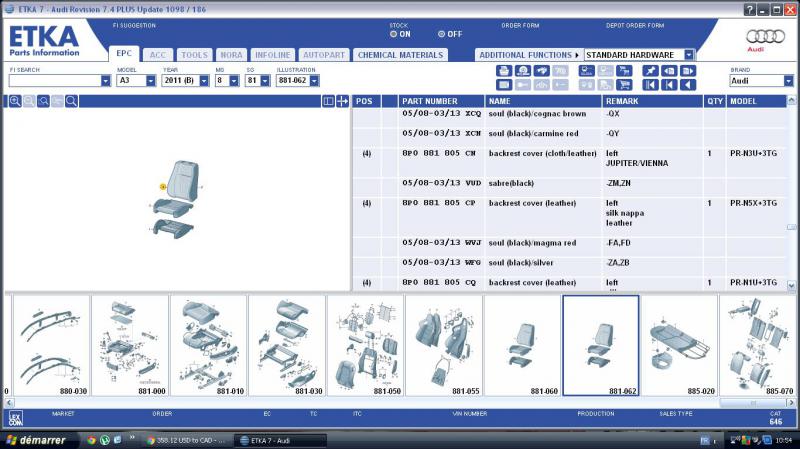800x449 pixels.
Task: Open the Brand dropdown showing Audi
Action: click(788, 81)
